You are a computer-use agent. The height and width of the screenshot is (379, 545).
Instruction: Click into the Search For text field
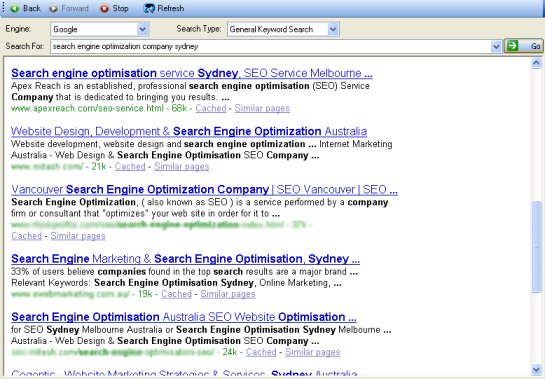(x=271, y=46)
